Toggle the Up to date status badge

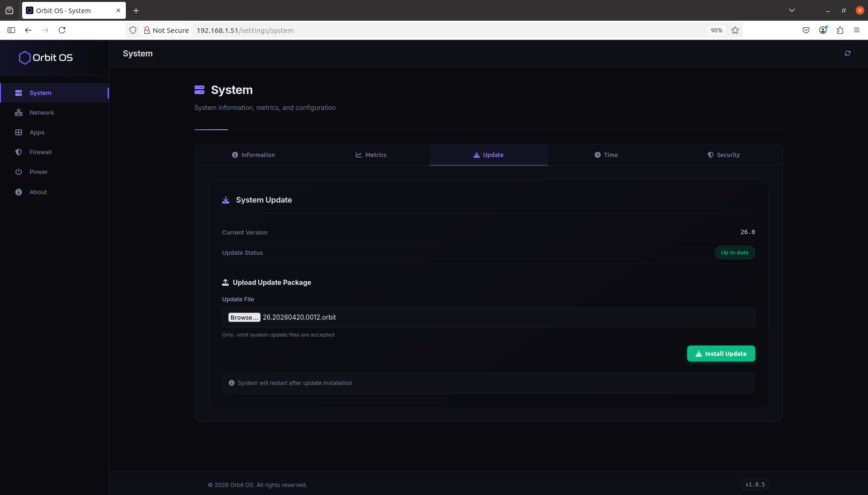coord(735,252)
